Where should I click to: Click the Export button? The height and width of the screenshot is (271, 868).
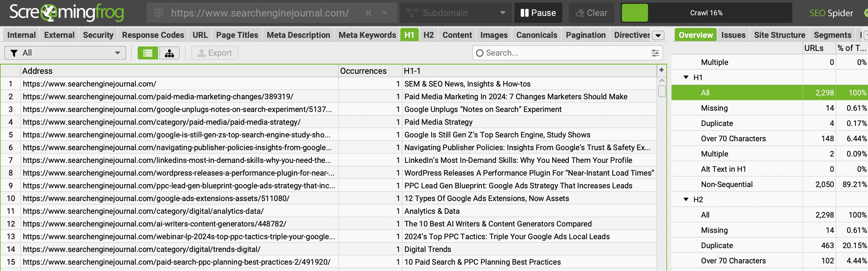coord(215,53)
